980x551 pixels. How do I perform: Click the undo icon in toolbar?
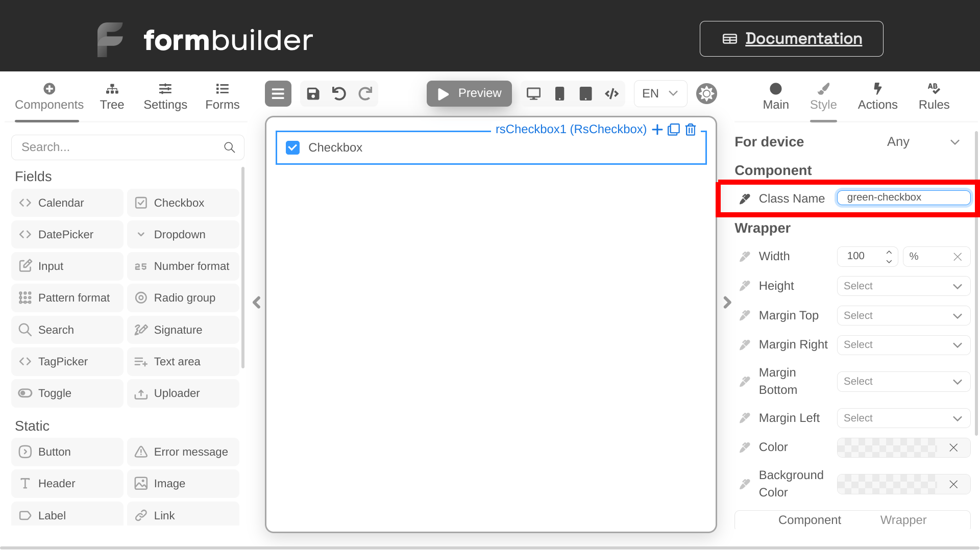(340, 93)
